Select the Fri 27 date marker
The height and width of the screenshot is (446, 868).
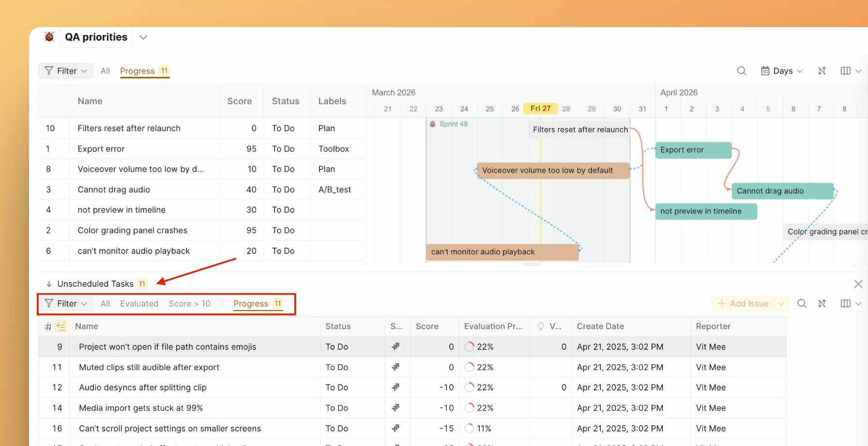540,108
